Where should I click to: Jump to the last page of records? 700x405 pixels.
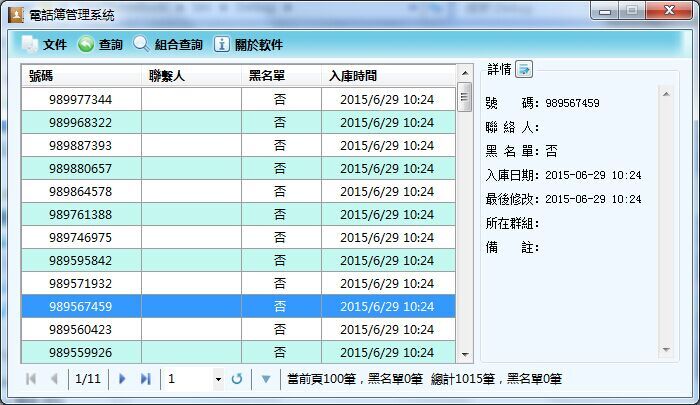(146, 379)
